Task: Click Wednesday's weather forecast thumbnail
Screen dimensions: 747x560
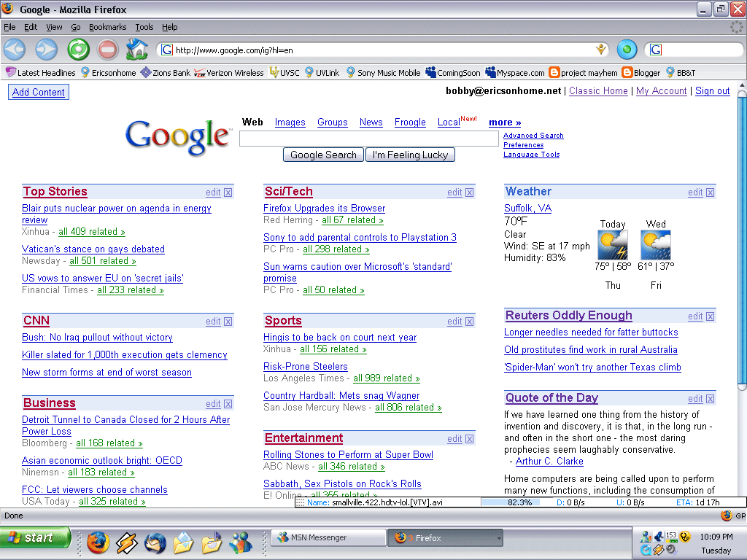Action: tap(656, 245)
